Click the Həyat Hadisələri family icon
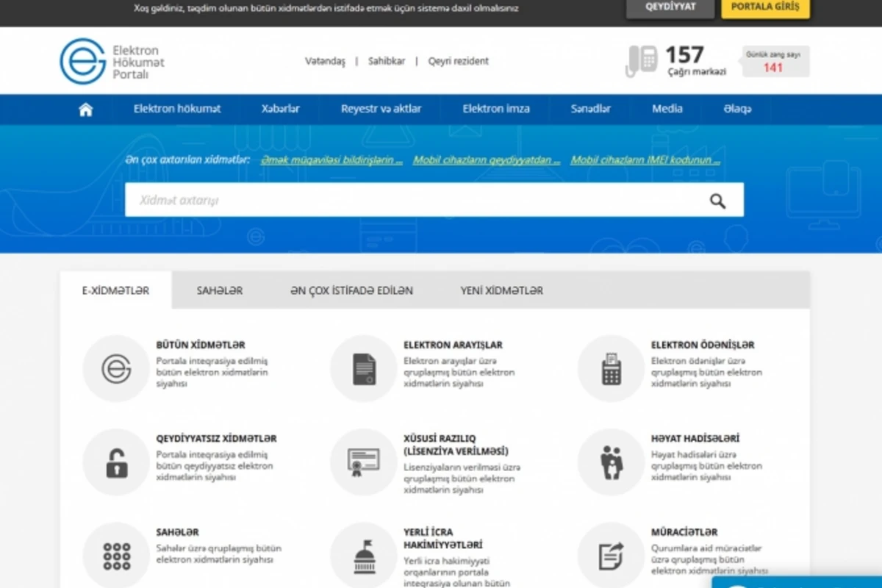The height and width of the screenshot is (588, 882). 611,462
